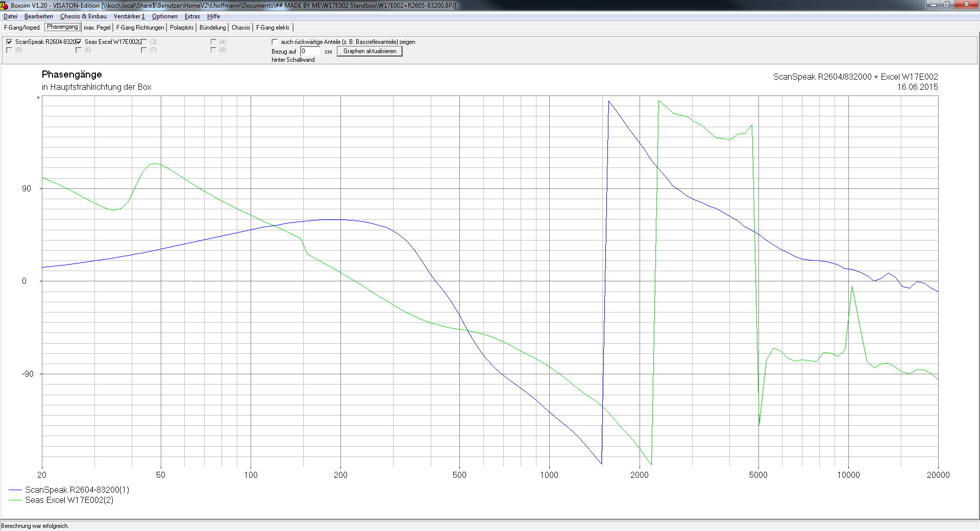980x531 pixels.
Task: Open the Hilfe menu
Action: tap(213, 16)
